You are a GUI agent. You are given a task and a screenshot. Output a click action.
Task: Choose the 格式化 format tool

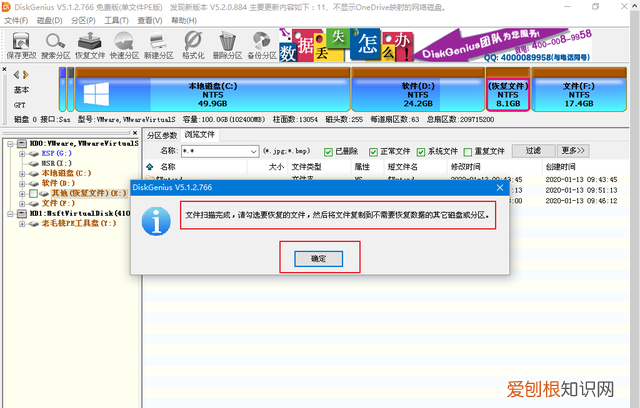tap(193, 45)
